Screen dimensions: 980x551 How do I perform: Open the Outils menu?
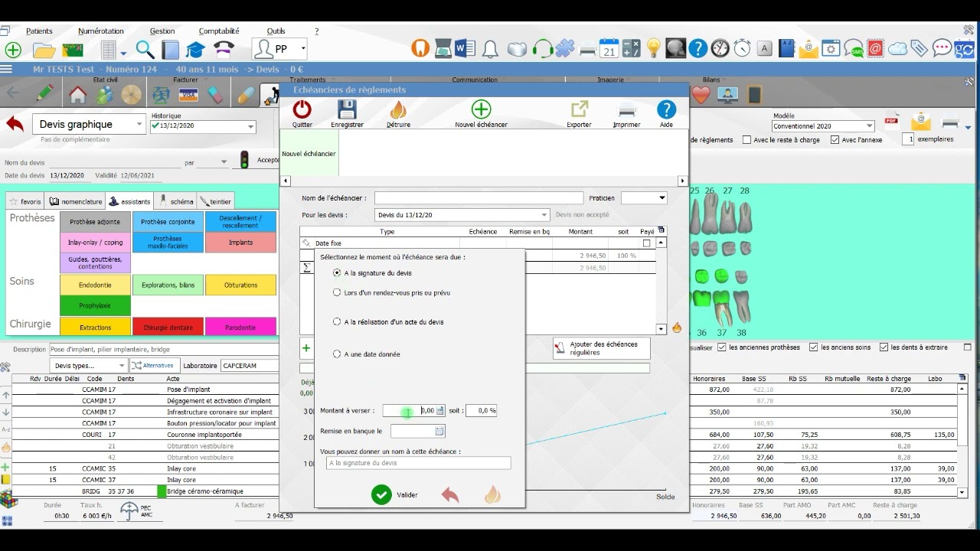276,31
